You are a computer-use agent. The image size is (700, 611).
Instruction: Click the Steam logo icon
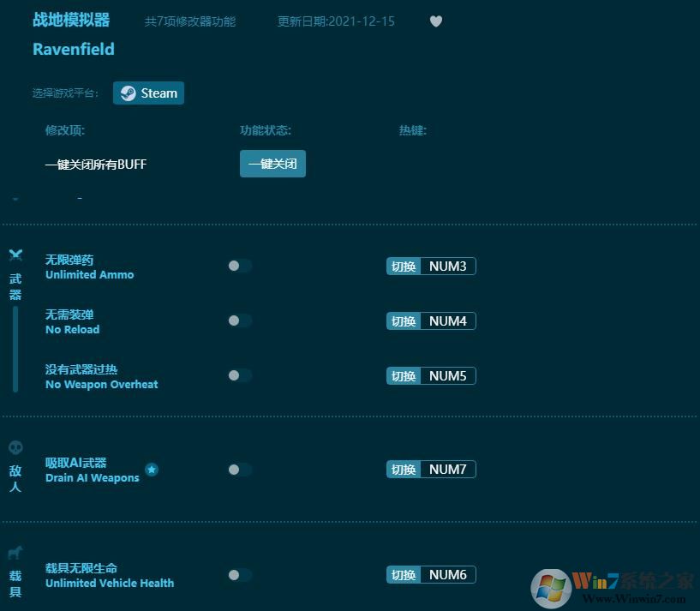[x=129, y=93]
